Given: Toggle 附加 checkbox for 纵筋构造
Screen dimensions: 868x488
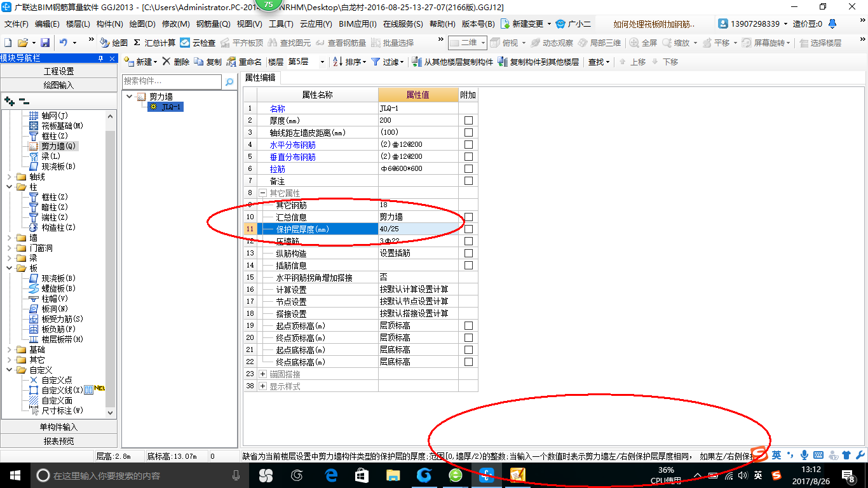Looking at the screenshot, I should (x=468, y=253).
